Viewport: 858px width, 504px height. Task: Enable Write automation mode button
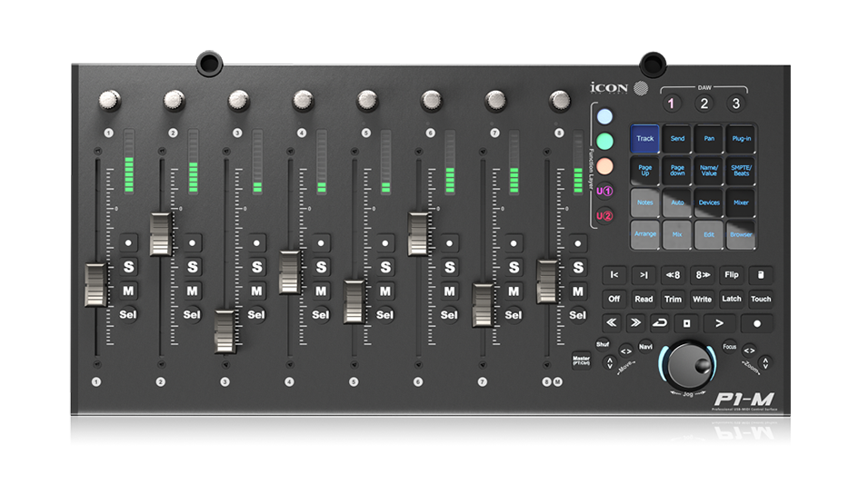(702, 299)
